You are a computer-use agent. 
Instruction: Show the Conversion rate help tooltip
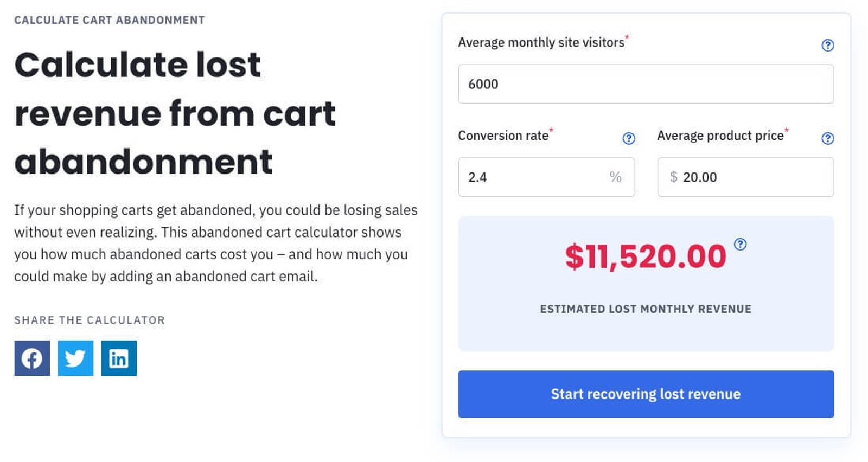click(x=628, y=138)
